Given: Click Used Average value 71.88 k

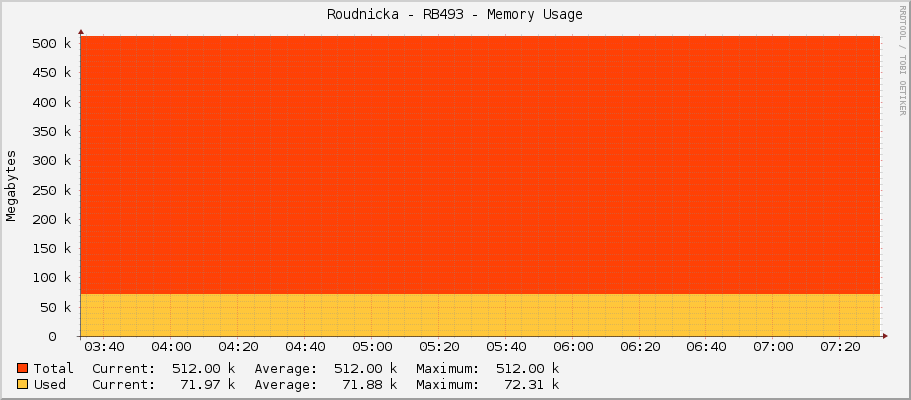Looking at the screenshot, I should (370, 385).
